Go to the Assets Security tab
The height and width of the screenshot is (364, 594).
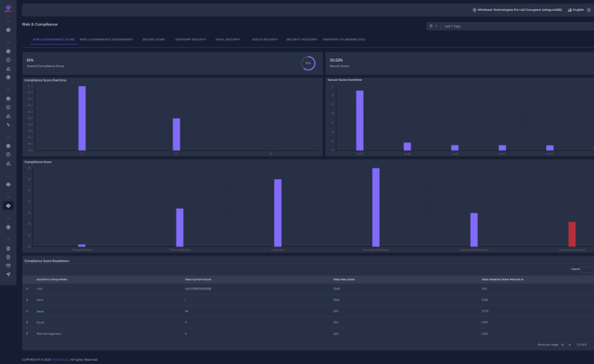tap(264, 39)
